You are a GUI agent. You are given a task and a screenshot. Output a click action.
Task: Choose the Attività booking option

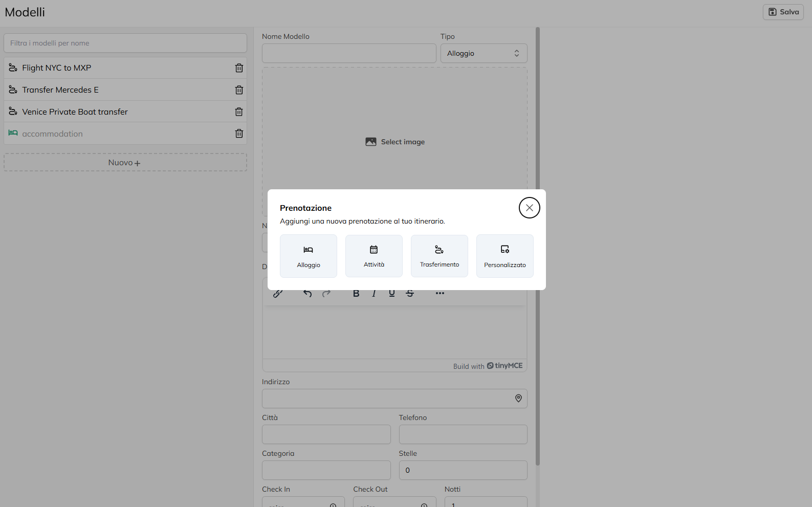(x=374, y=256)
